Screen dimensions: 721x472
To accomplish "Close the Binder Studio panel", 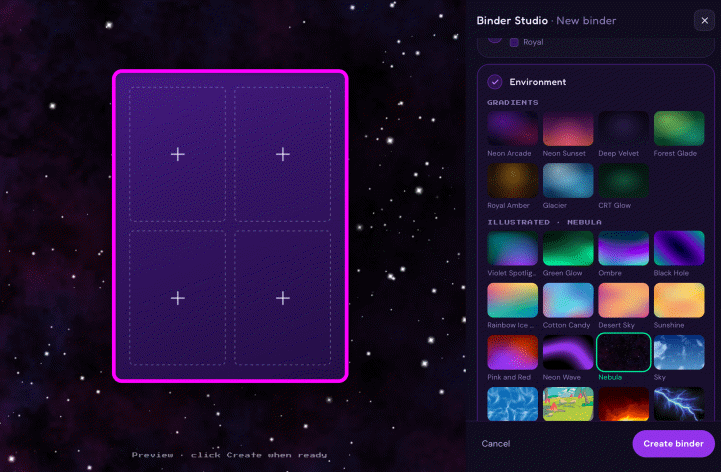I will (704, 20).
